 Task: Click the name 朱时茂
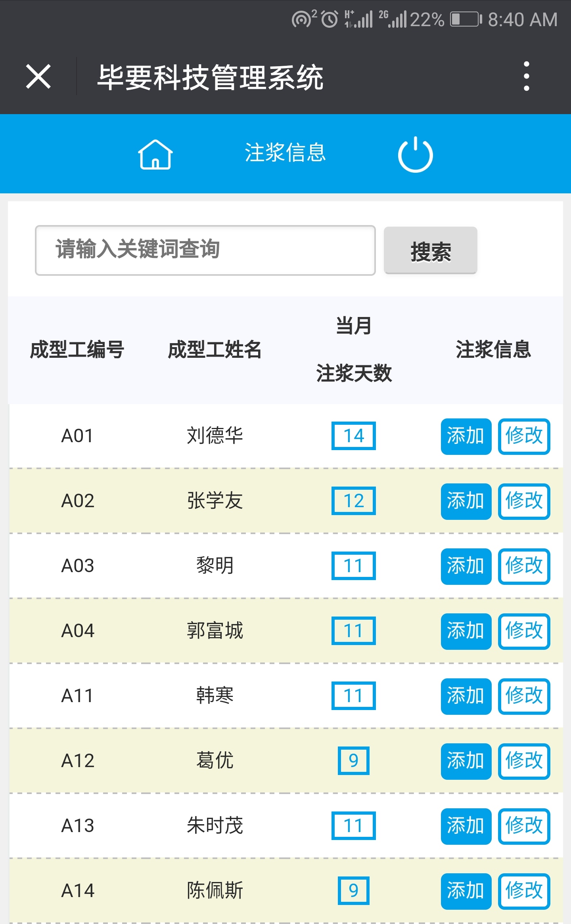click(x=215, y=826)
